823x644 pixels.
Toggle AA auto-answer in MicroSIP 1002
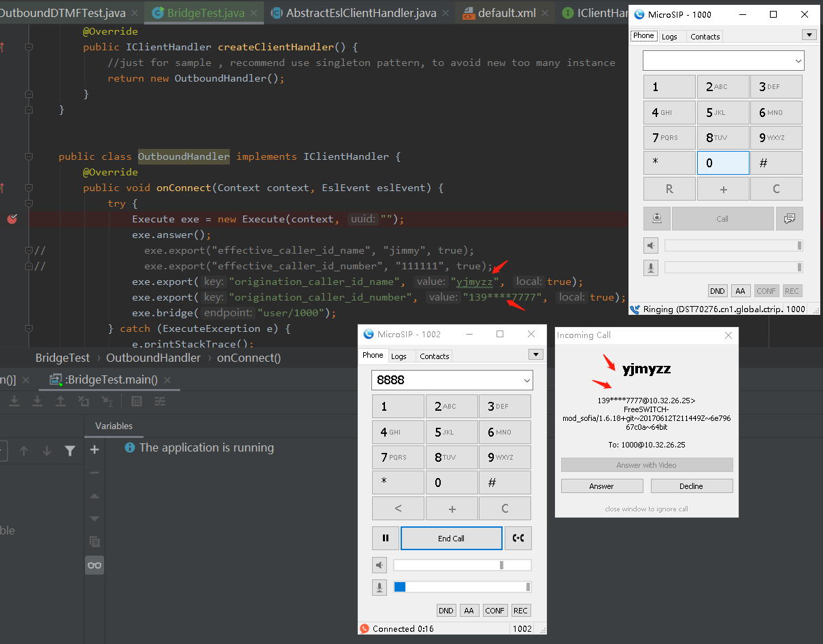(x=469, y=611)
